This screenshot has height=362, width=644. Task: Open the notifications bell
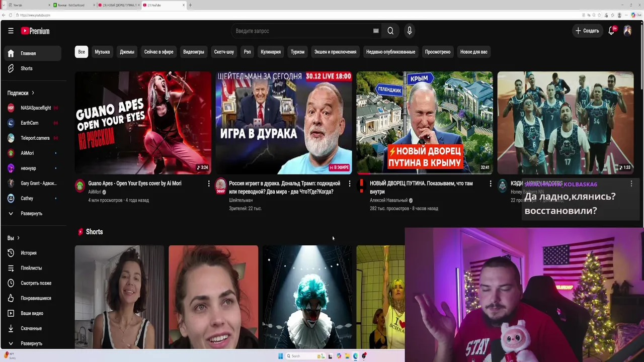point(611,31)
